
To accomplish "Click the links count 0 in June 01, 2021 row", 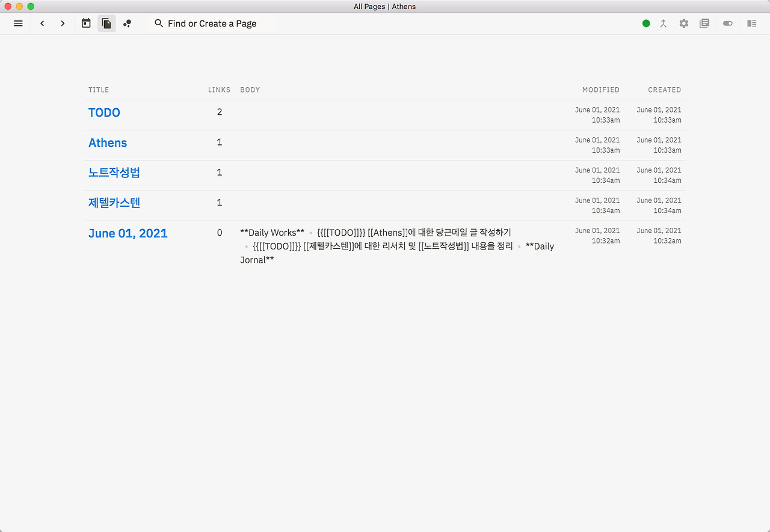I will tap(220, 233).
